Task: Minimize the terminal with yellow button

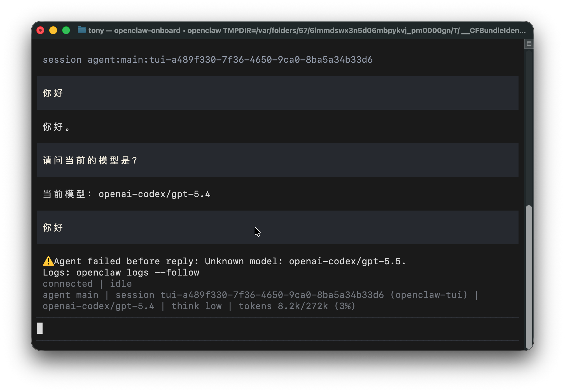Action: 53,30
